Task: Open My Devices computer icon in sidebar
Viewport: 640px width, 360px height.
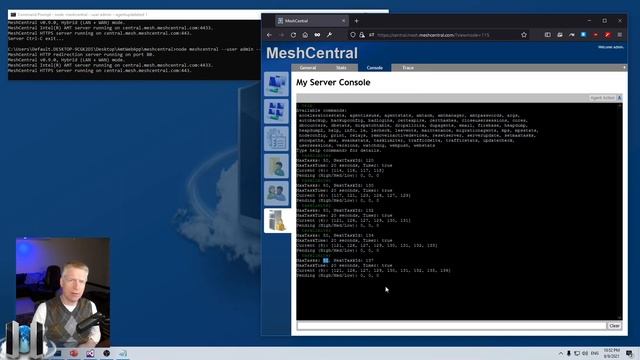Action: click(x=276, y=84)
